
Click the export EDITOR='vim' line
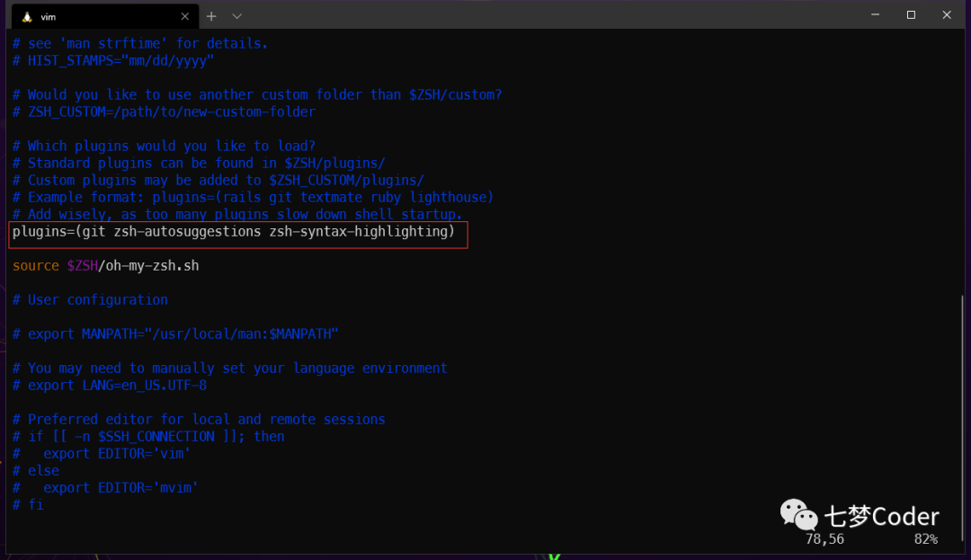pos(102,454)
